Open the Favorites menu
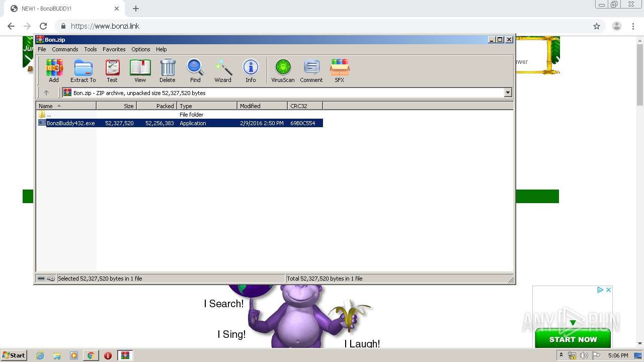The height and width of the screenshot is (362, 644). tap(114, 49)
